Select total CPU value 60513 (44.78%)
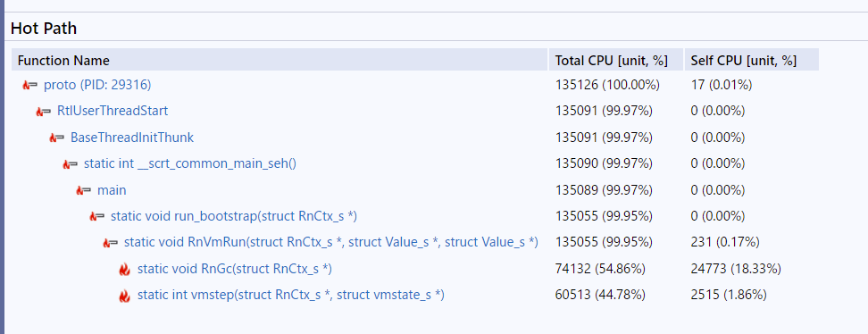The width and height of the screenshot is (868, 334). (601, 296)
